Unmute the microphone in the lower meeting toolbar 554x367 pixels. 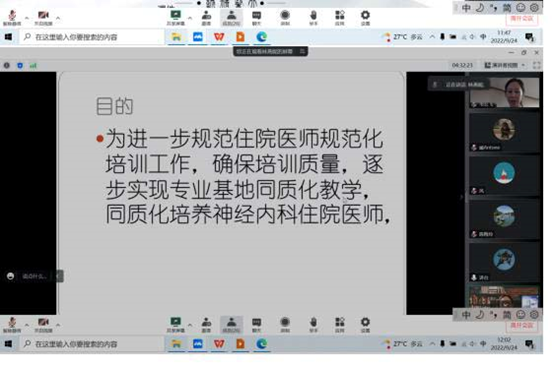[12, 325]
